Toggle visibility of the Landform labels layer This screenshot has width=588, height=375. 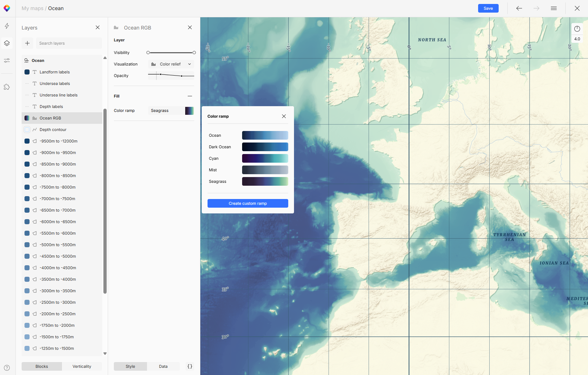(27, 72)
